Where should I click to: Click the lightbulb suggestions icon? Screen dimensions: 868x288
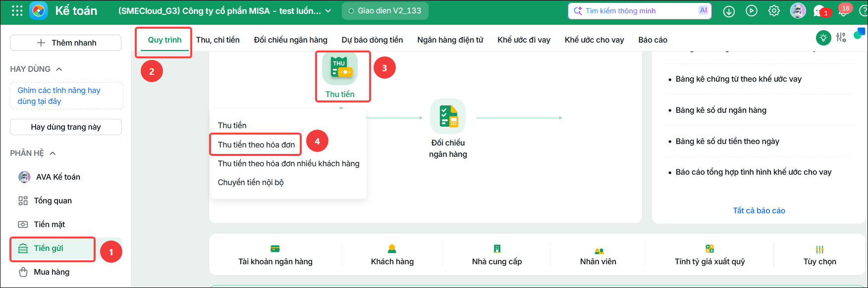click(823, 38)
